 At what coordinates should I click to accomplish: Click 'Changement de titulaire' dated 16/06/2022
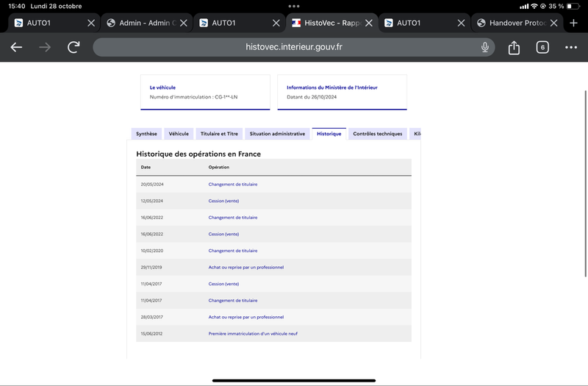point(233,217)
